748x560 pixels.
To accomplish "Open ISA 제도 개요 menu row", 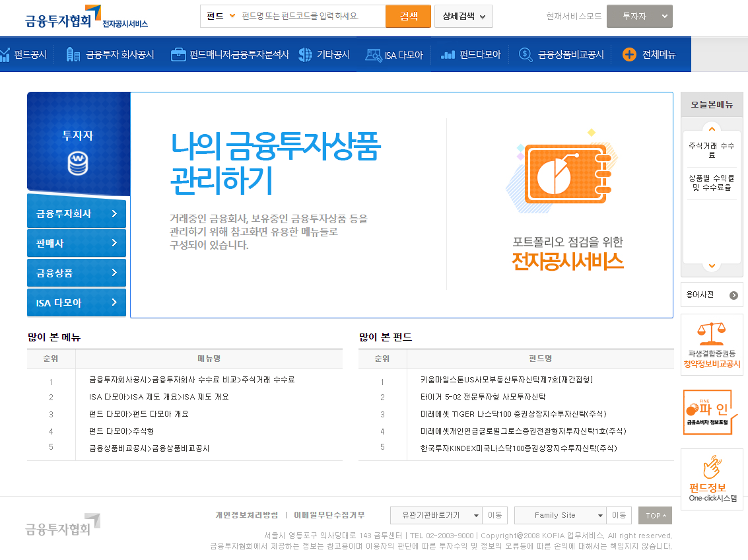I will 159,397.
